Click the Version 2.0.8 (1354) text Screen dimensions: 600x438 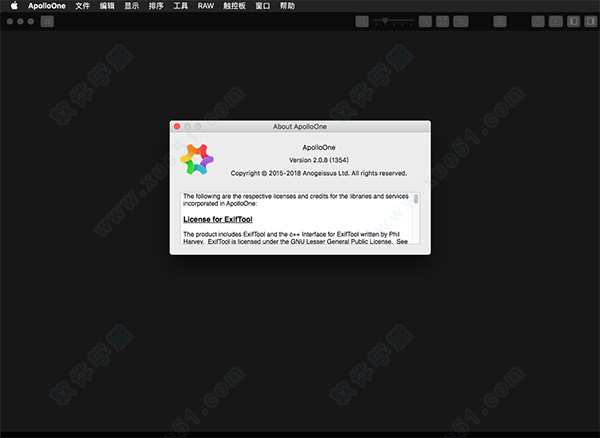click(319, 160)
